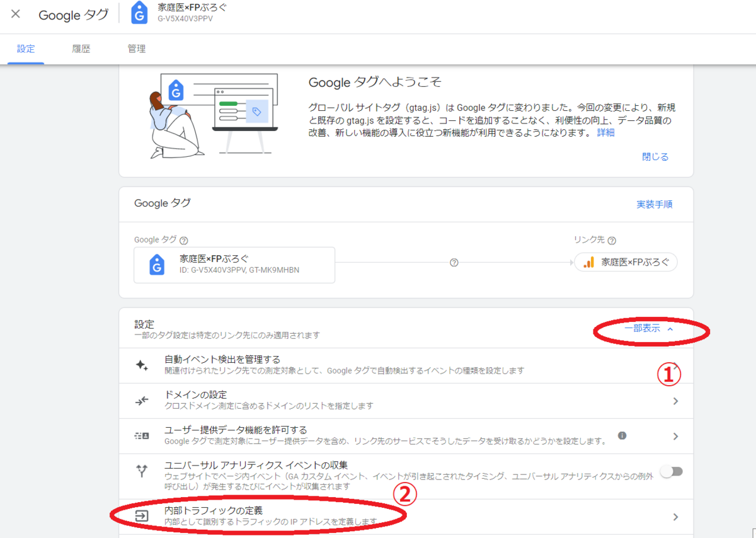
Task: Open the 履歴 tab
Action: [81, 49]
